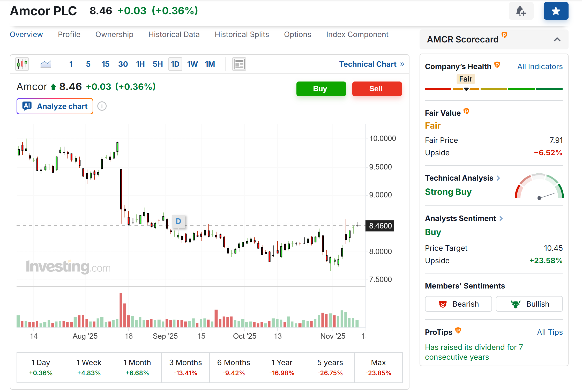Image resolution: width=582 pixels, height=392 pixels.
Task: Open the All Indicators link
Action: pyautogui.click(x=540, y=66)
